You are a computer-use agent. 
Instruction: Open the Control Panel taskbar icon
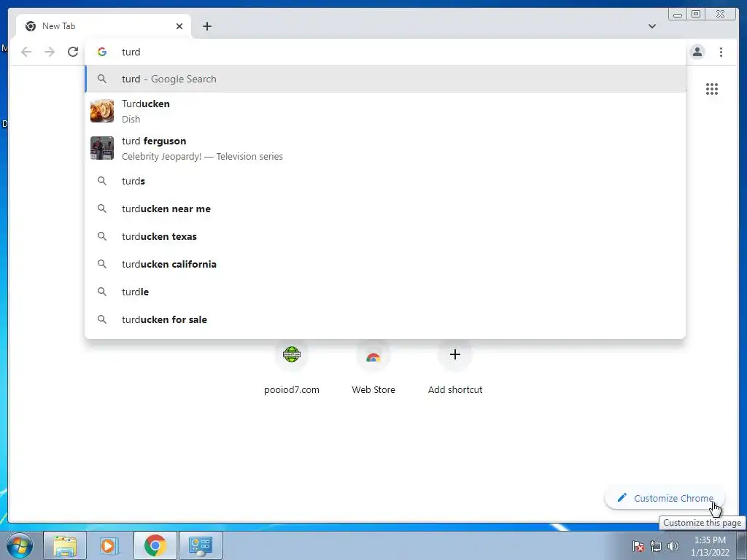coord(200,545)
